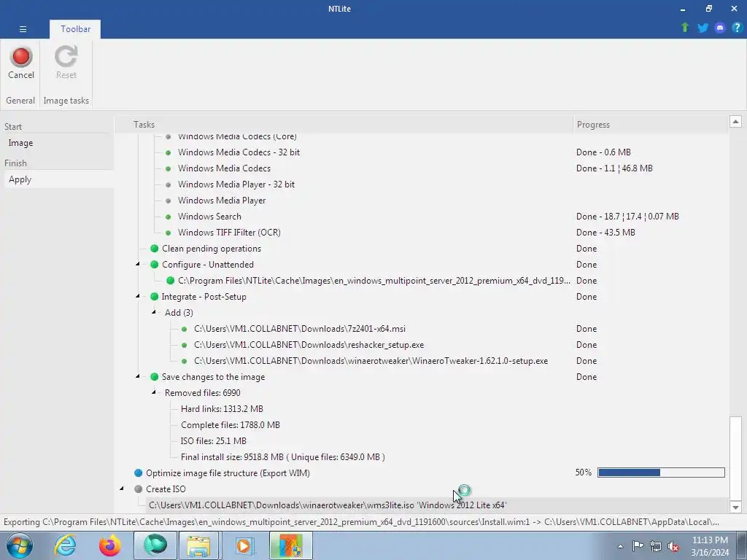
Task: Click the red Cancel button
Action: coord(21,63)
